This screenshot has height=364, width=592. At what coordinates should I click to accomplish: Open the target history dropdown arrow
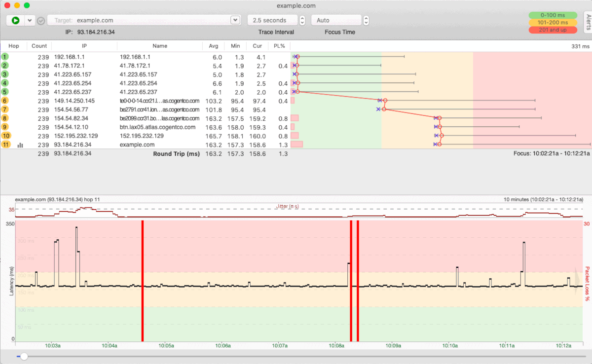(234, 20)
